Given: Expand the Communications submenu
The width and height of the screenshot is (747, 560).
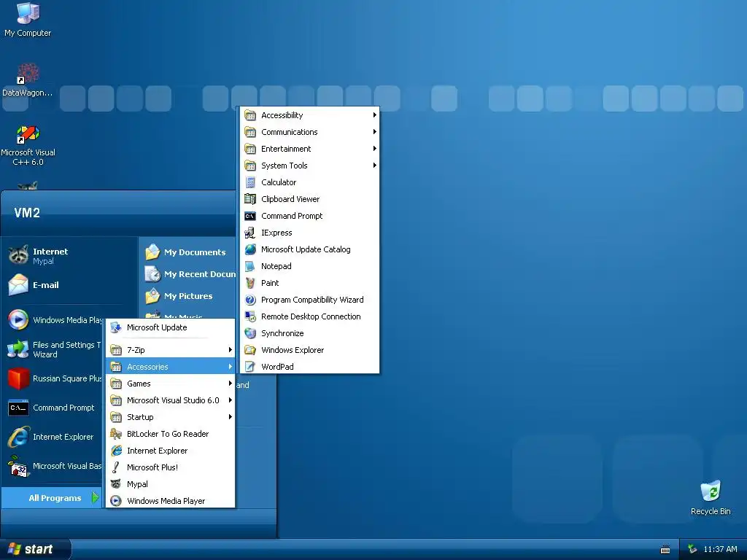Looking at the screenshot, I should (309, 132).
